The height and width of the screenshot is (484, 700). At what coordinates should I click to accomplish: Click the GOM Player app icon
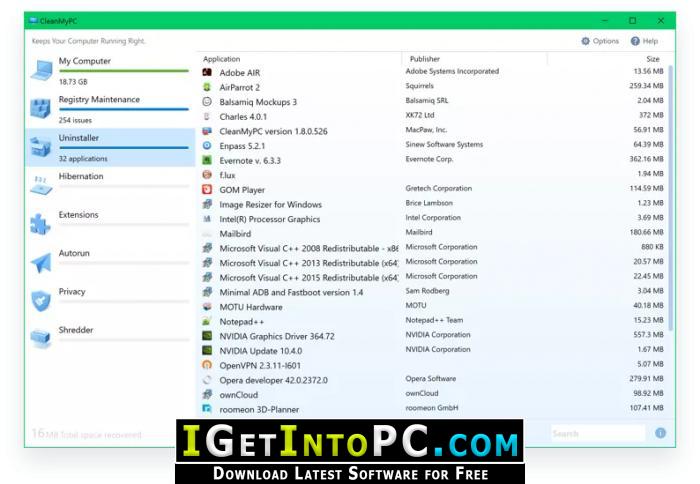pos(207,190)
